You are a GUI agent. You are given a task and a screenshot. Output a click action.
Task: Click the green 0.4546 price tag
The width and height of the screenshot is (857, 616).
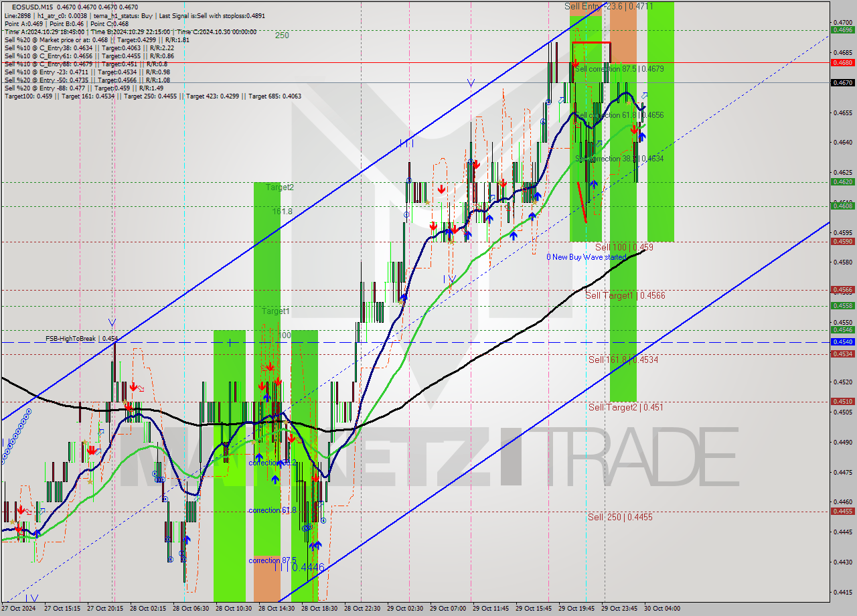click(x=842, y=329)
